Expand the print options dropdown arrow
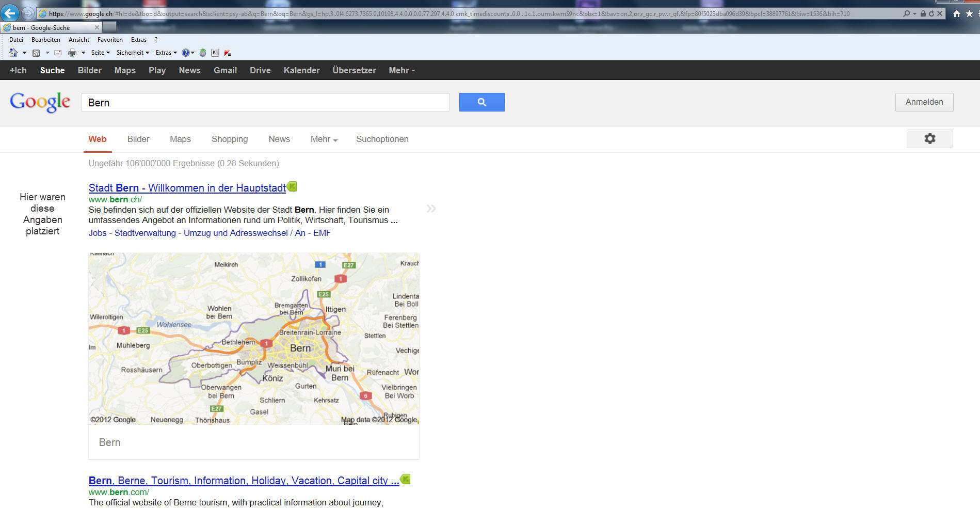The height and width of the screenshot is (509, 980). 83,53
